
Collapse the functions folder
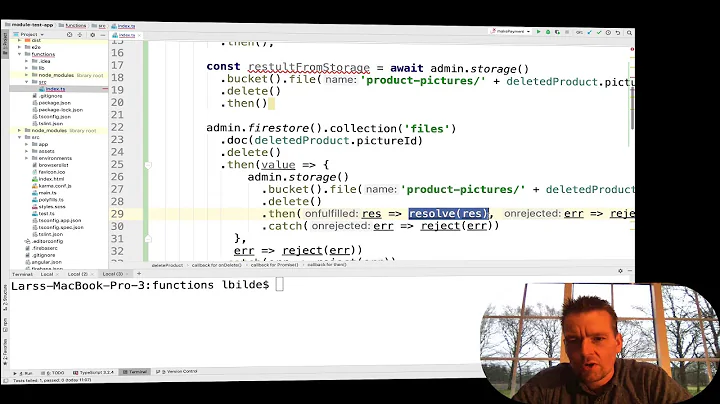click(x=19, y=54)
